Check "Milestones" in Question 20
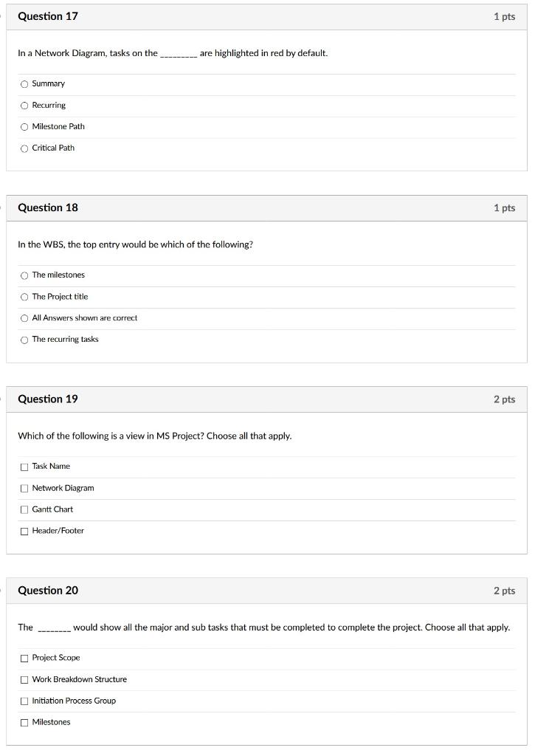The height and width of the screenshot is (756, 535). coord(24,721)
